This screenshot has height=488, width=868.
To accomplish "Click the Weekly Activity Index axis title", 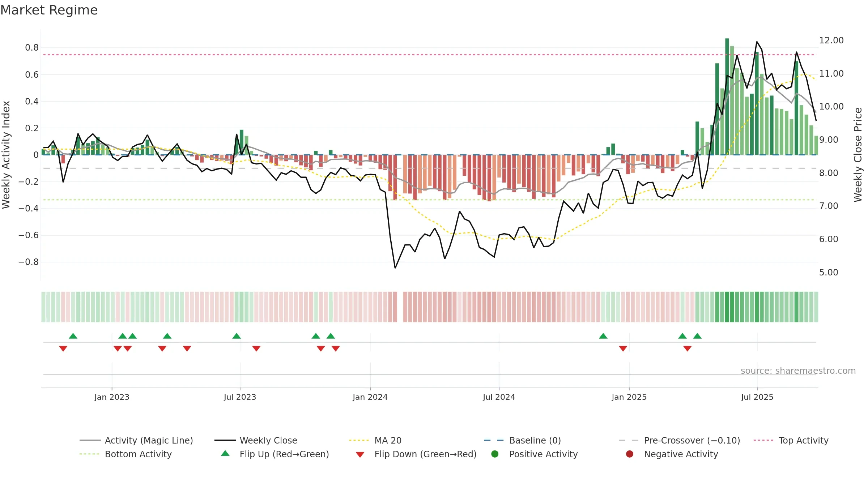I will [6, 155].
